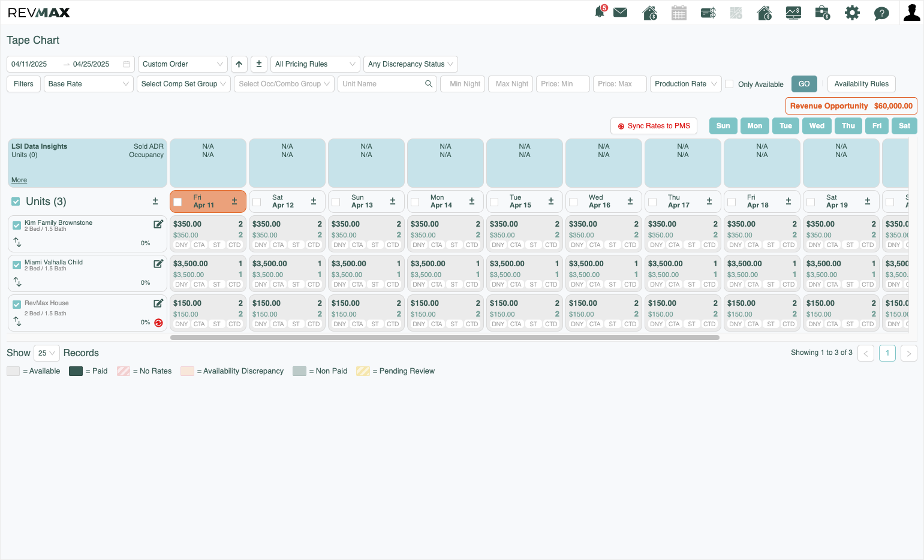
Task: Open the help question bubble
Action: (x=881, y=13)
